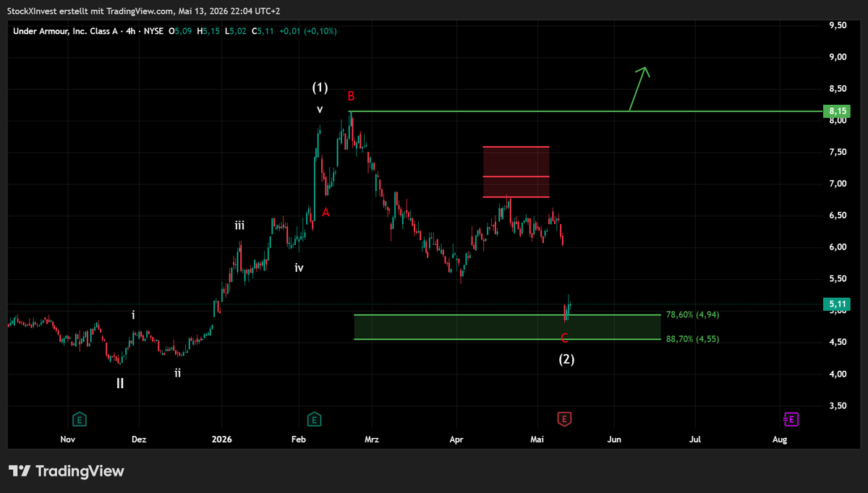Select the red resistance zone rectangle
The image size is (868, 493).
(x=516, y=172)
